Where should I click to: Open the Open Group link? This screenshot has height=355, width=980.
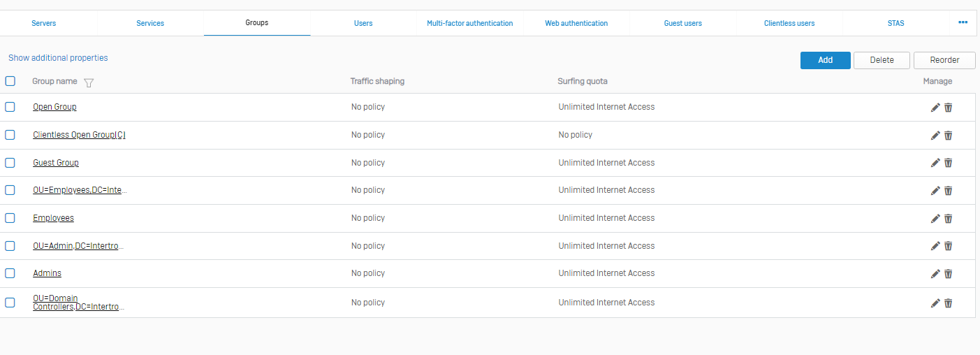(x=54, y=107)
